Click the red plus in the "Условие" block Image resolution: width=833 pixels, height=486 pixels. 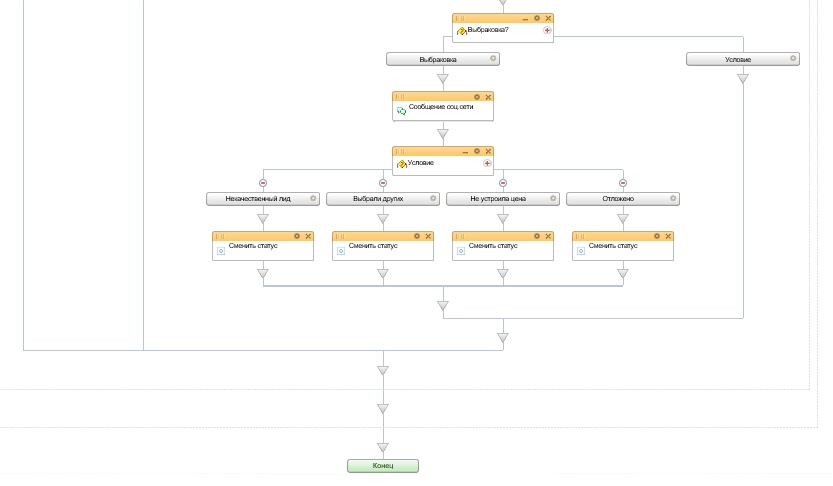click(x=487, y=163)
